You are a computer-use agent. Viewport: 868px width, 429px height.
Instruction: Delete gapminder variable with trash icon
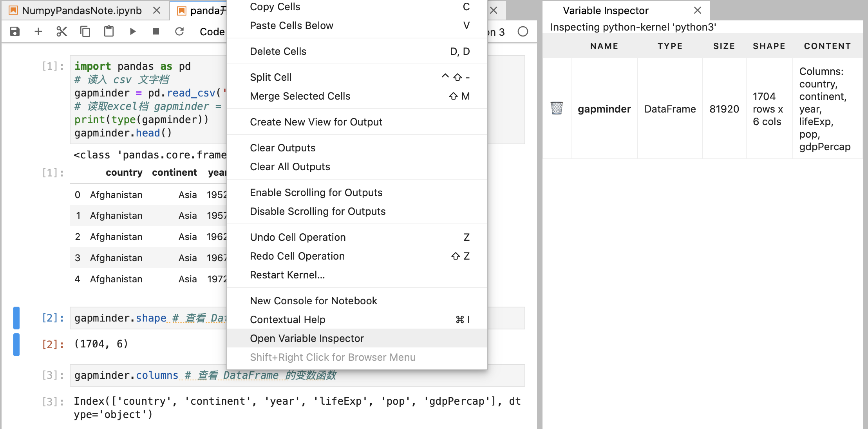coord(557,108)
